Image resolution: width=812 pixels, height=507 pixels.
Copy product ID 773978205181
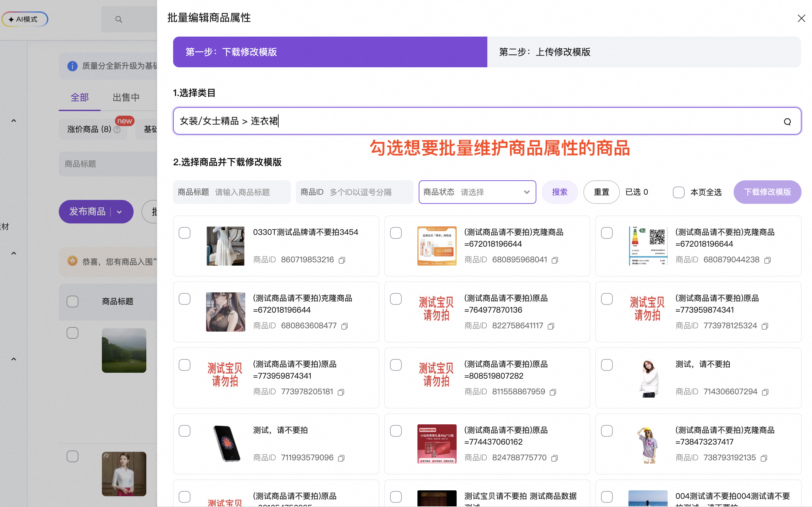[x=341, y=392]
